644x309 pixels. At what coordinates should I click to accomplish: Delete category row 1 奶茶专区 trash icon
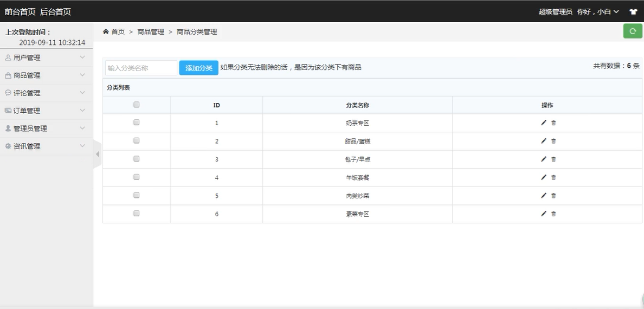(x=553, y=123)
